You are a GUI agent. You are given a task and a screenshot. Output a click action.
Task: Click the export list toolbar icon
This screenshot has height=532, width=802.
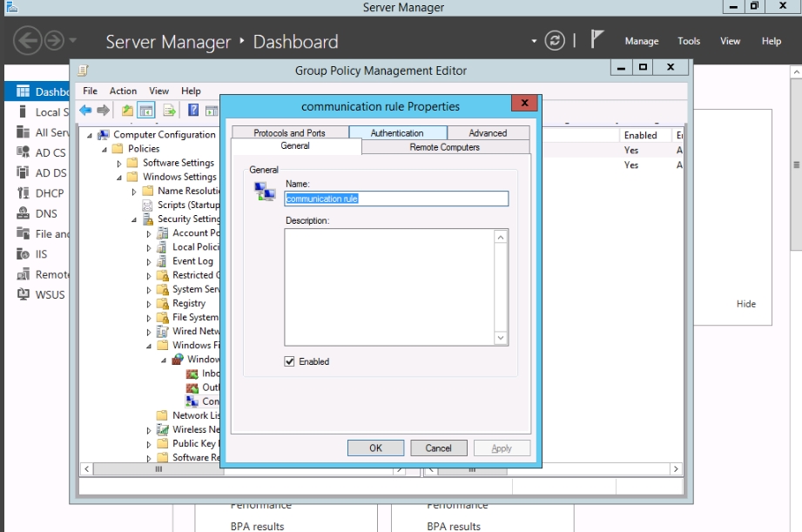pos(169,110)
